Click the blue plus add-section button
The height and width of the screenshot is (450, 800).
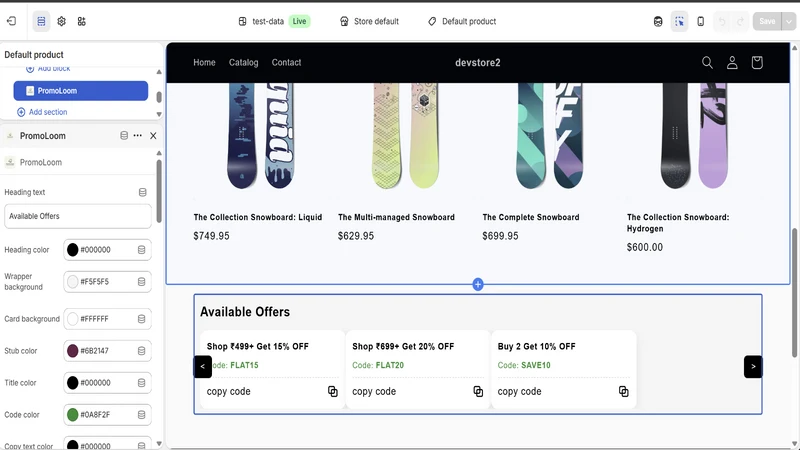[478, 285]
